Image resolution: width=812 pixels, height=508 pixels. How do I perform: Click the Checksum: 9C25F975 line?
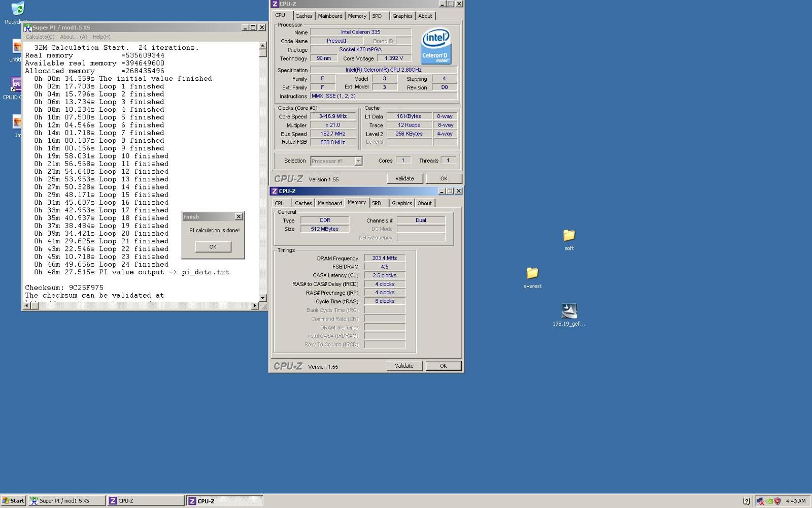click(64, 288)
